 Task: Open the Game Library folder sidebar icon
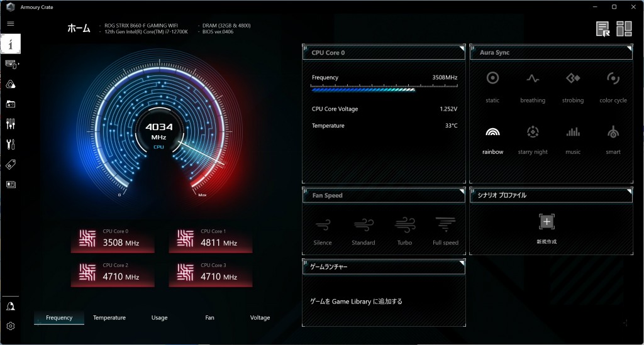[11, 104]
